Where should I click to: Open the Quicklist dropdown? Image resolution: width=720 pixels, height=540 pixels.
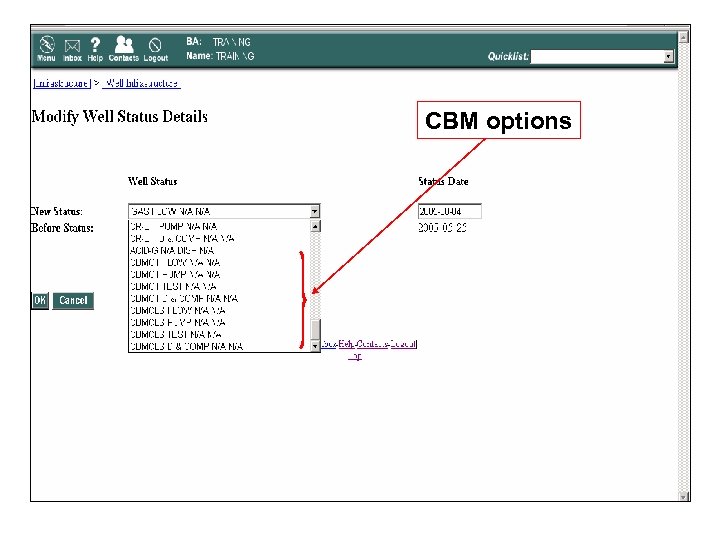tap(602, 56)
